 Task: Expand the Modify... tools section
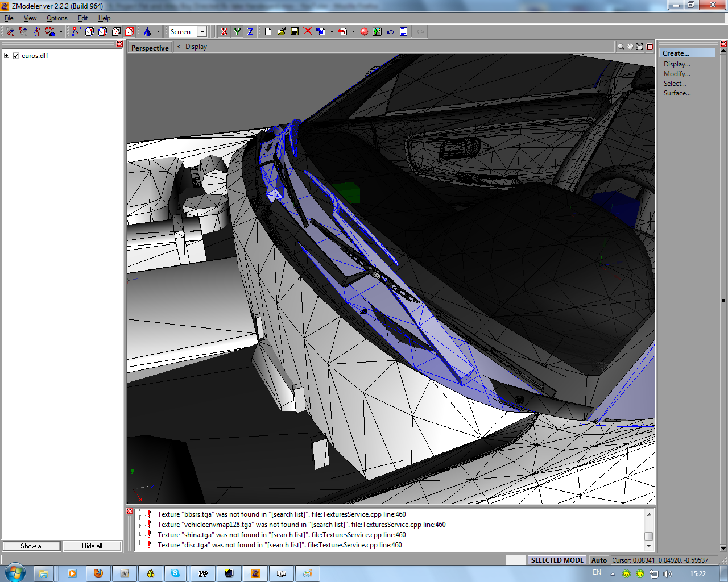coord(677,74)
